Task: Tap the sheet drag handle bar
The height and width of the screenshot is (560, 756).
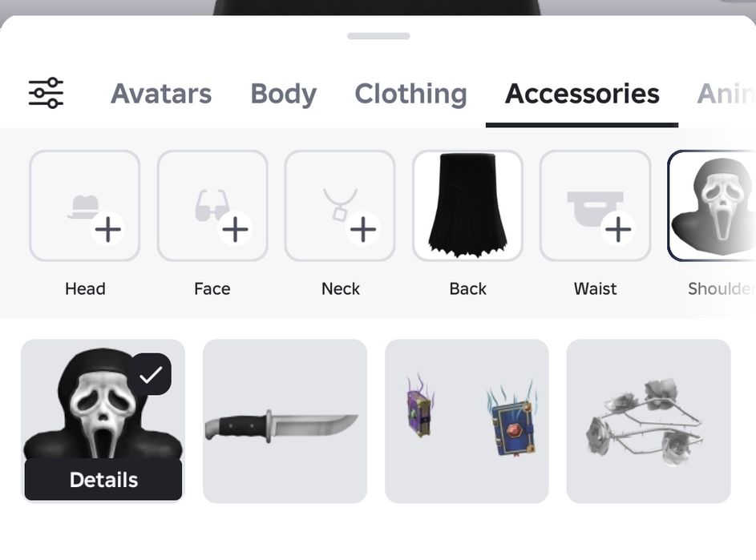Action: point(378,36)
